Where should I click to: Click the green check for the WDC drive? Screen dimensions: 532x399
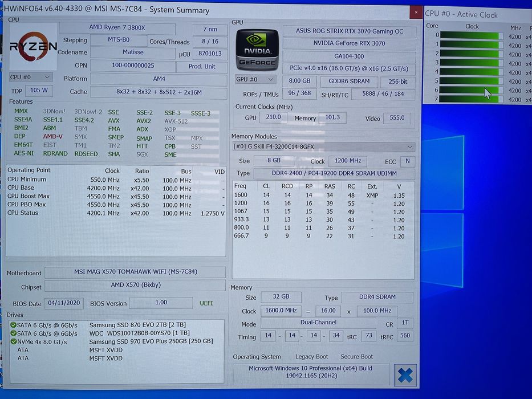pyautogui.click(x=14, y=333)
